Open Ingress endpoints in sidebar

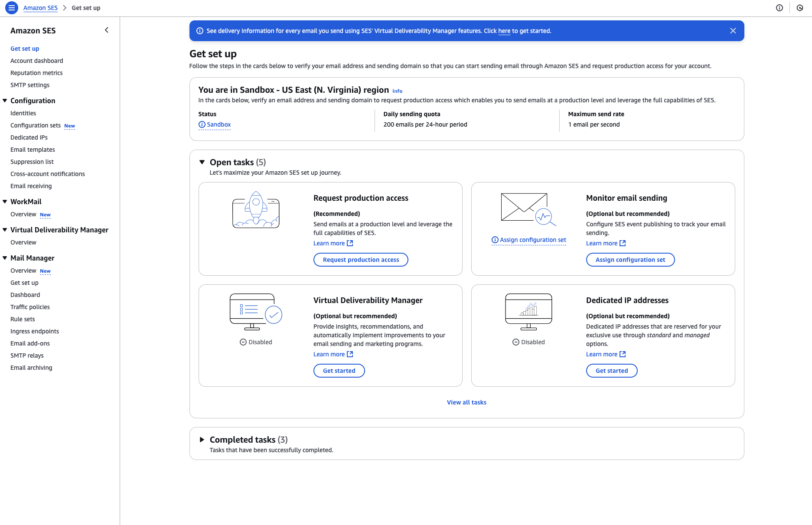[35, 331]
